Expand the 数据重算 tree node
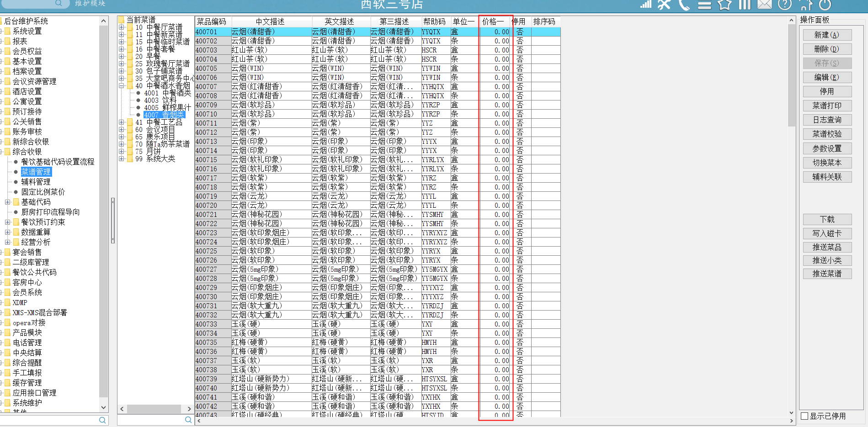 coord(7,232)
